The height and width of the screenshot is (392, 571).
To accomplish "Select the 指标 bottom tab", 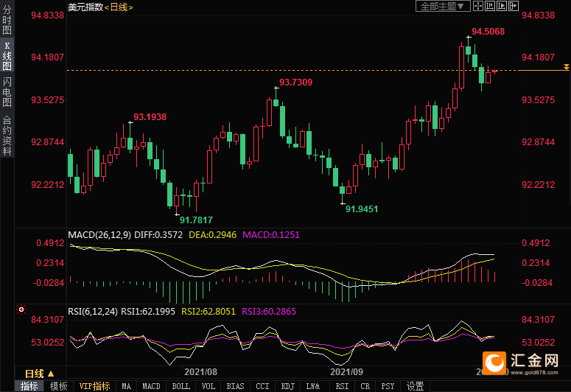I will pyautogui.click(x=29, y=386).
